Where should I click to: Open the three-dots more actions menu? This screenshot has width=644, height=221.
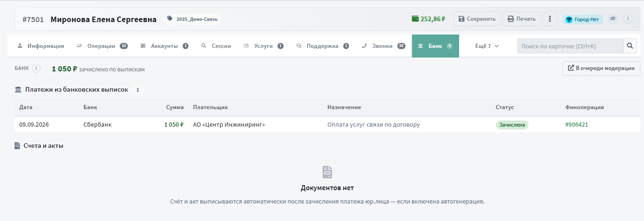(550, 19)
